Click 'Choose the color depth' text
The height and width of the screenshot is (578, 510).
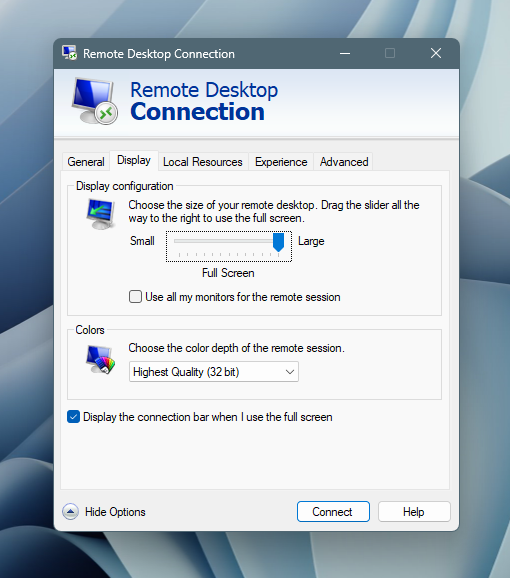click(x=236, y=348)
